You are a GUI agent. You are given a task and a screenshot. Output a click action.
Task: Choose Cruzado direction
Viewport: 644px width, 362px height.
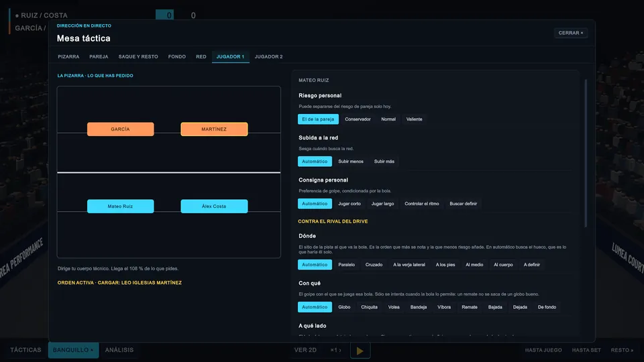tap(374, 265)
